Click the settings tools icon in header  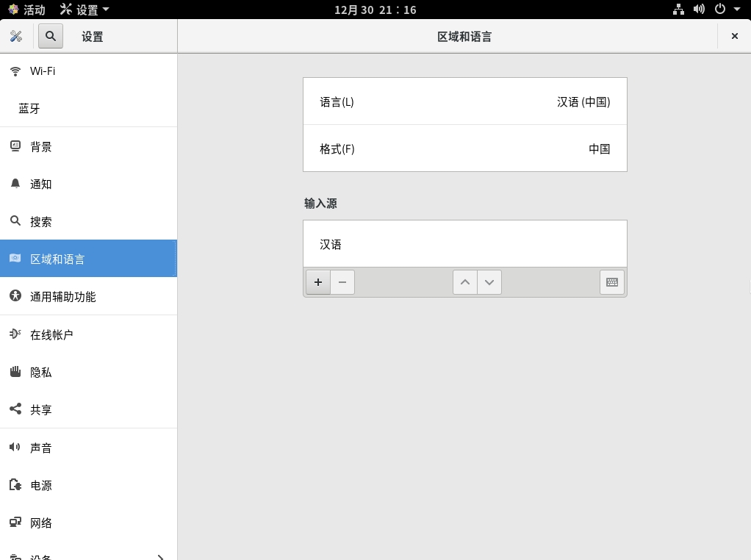point(16,37)
